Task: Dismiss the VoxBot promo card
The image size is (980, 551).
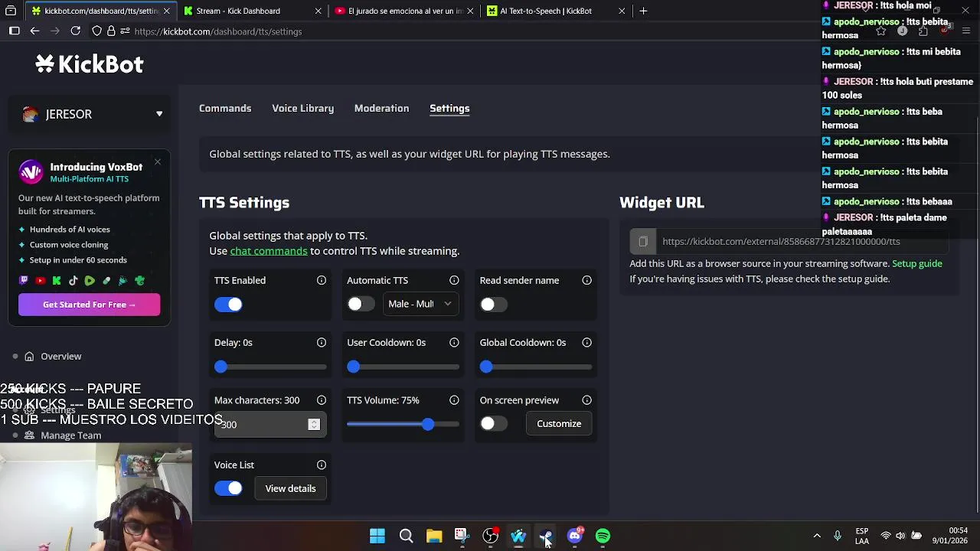Action: 158,161
